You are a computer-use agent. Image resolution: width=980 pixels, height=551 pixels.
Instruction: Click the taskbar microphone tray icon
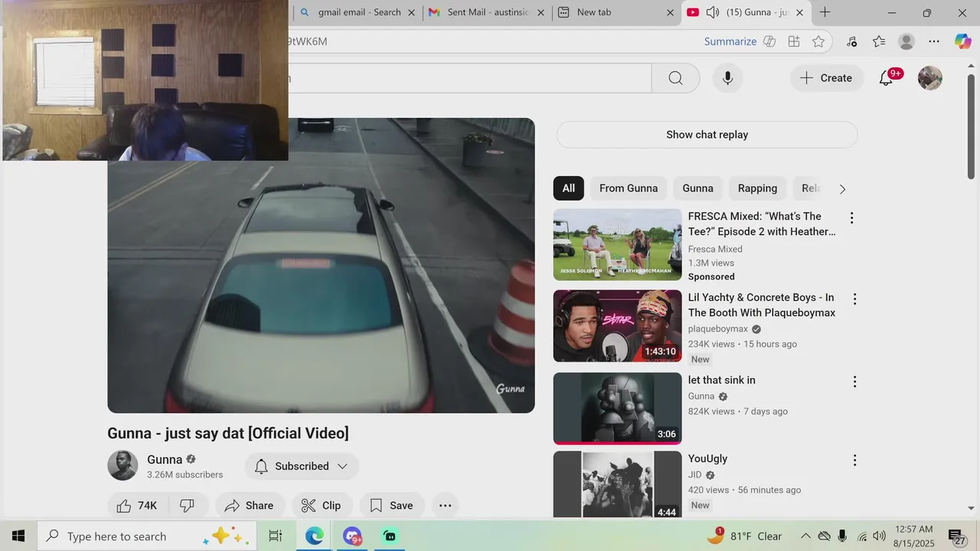point(842,536)
